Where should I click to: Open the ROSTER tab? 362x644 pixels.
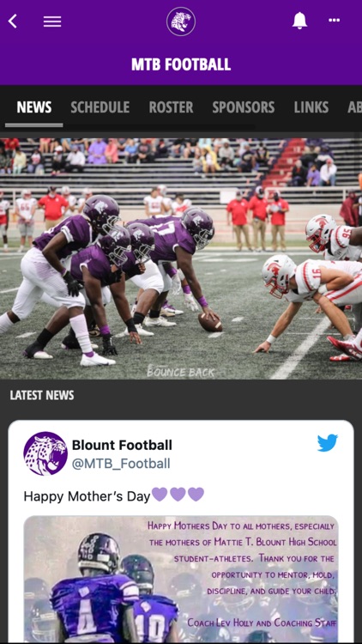(x=171, y=107)
